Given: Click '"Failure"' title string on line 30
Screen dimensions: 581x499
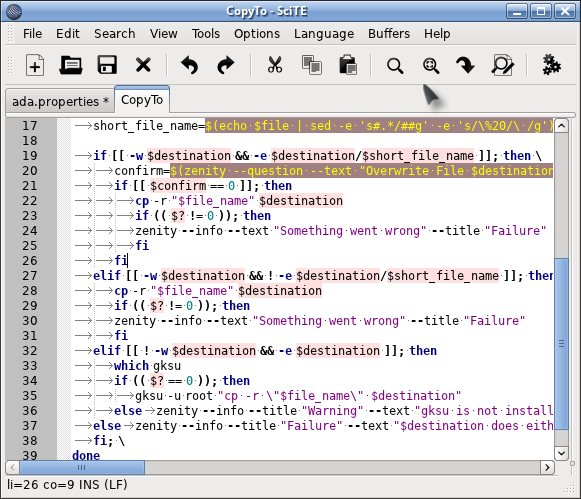Looking at the screenshot, I should [x=494, y=321].
